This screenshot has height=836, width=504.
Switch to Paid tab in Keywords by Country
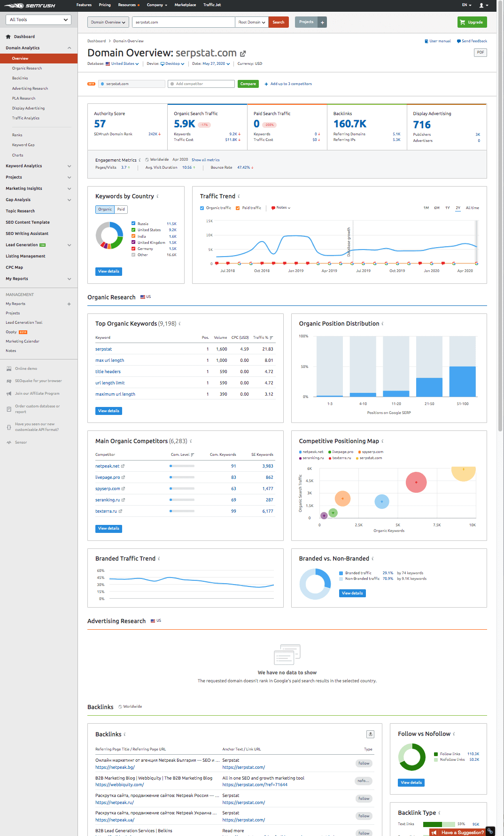pos(121,210)
